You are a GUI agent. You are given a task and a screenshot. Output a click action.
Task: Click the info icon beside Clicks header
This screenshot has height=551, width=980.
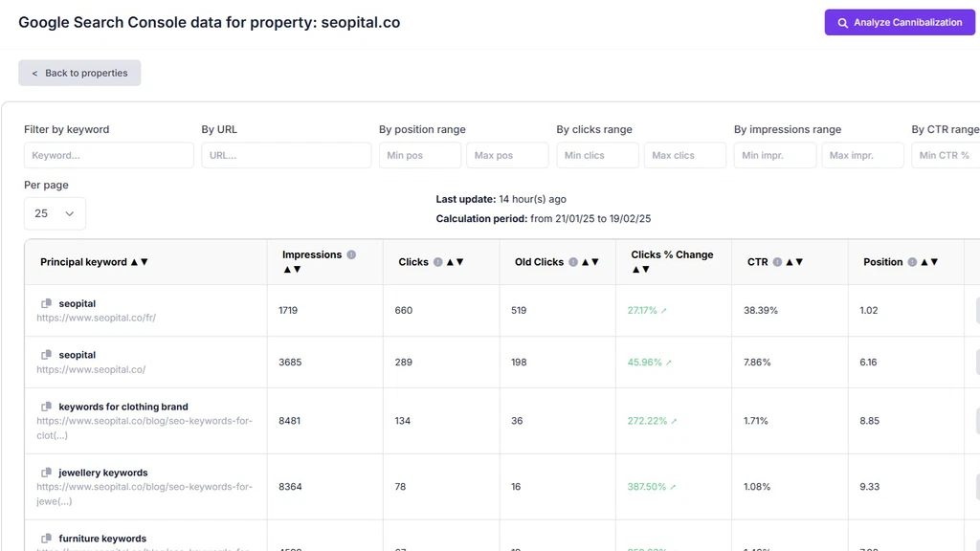click(435, 261)
